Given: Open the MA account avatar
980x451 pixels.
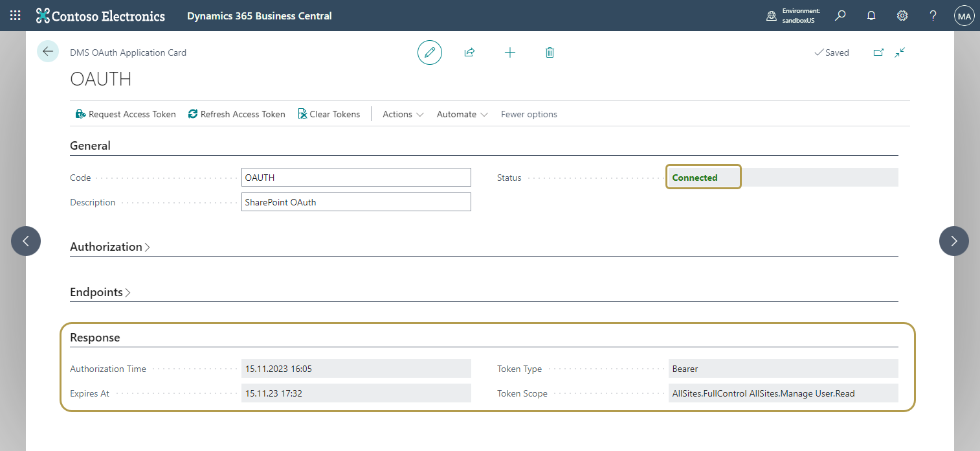Looking at the screenshot, I should 964,15.
